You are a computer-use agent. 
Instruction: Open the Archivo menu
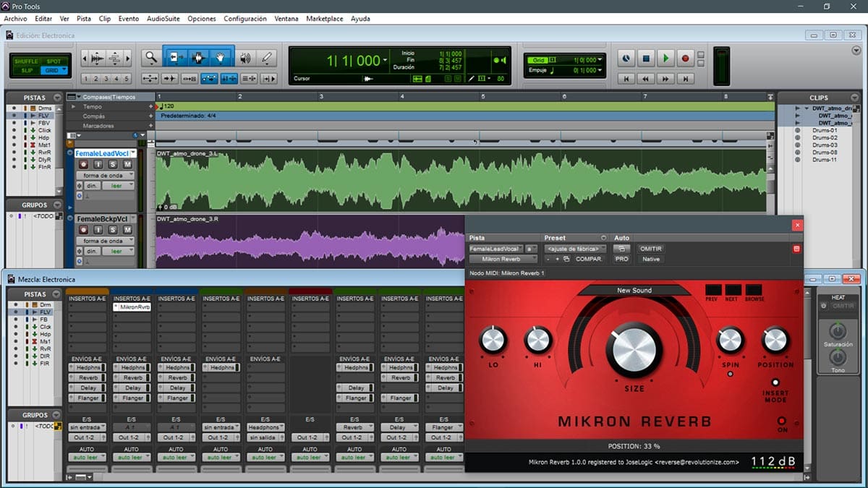click(x=15, y=19)
